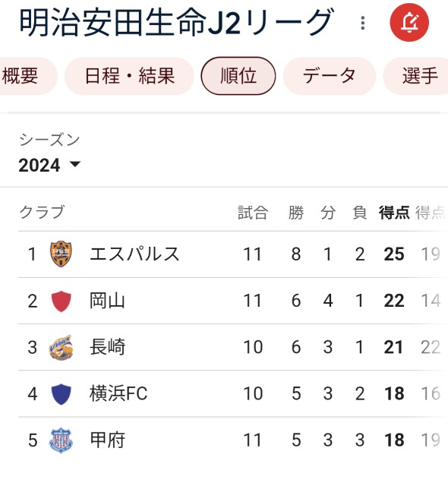Image resolution: width=448 pixels, height=486 pixels.
Task: Click the red shield icon for 岡山
Action: click(61, 301)
